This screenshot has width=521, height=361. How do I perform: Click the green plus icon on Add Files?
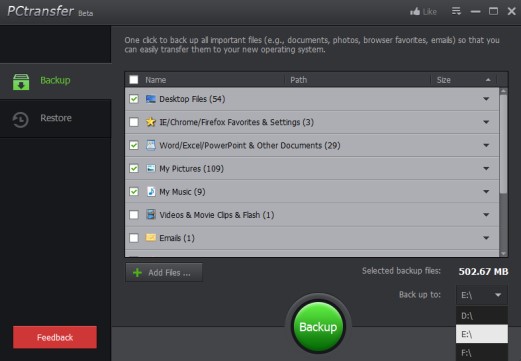[137, 273]
